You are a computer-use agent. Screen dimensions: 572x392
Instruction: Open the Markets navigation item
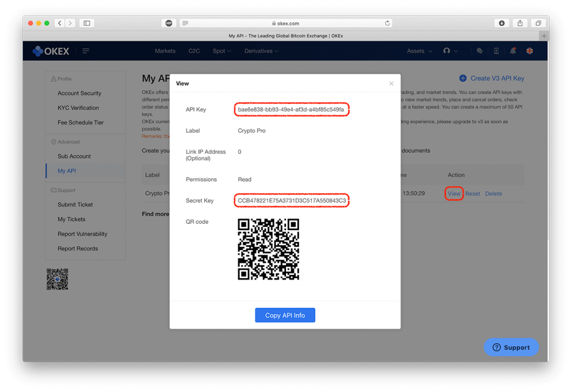[165, 51]
